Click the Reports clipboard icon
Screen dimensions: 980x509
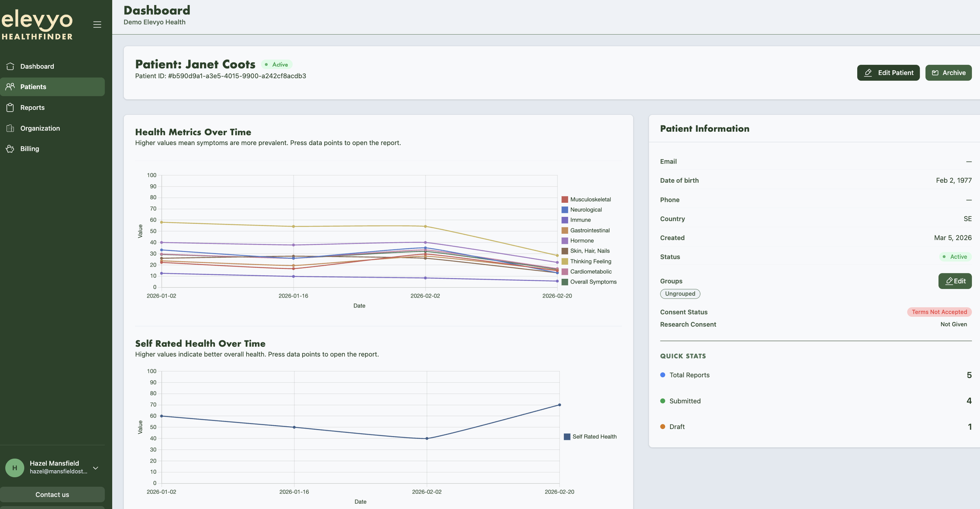pyautogui.click(x=10, y=107)
